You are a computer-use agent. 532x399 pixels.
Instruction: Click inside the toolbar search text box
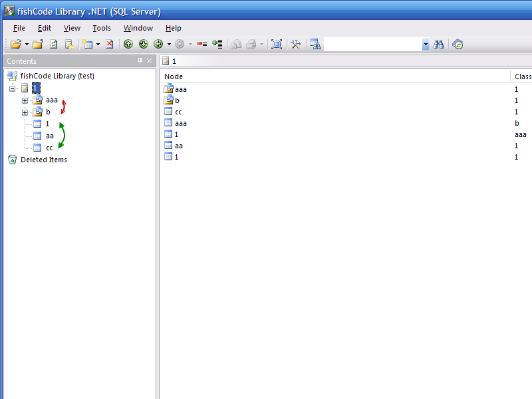(x=373, y=44)
